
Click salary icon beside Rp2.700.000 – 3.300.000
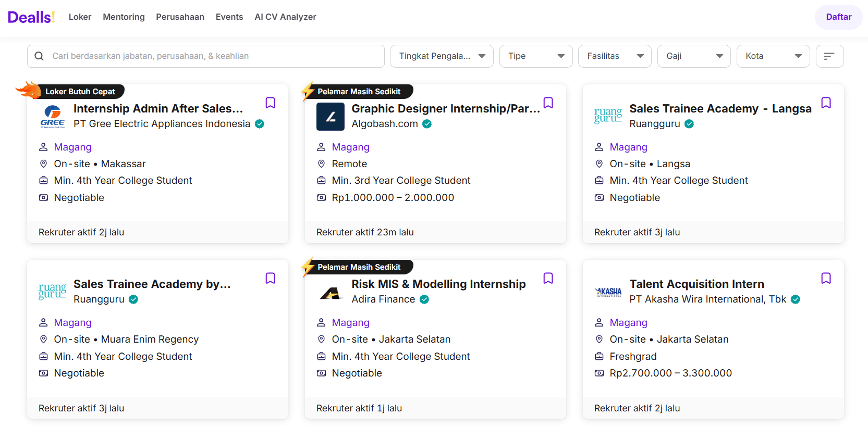[x=599, y=373]
